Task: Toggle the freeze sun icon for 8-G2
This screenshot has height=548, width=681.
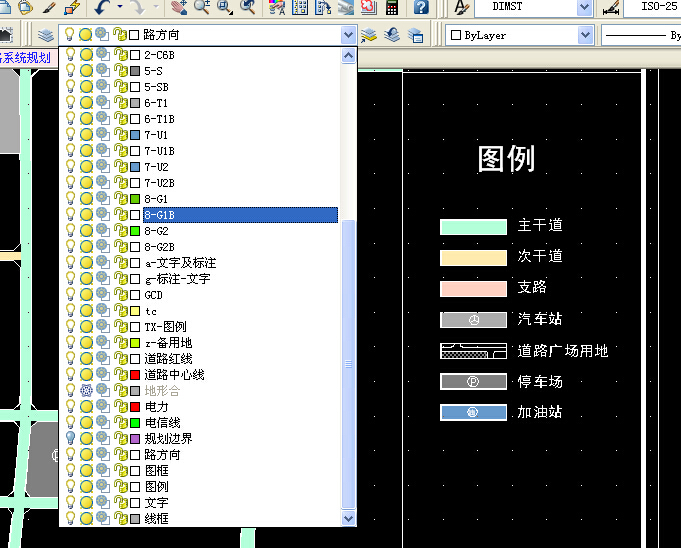Action: (86, 231)
